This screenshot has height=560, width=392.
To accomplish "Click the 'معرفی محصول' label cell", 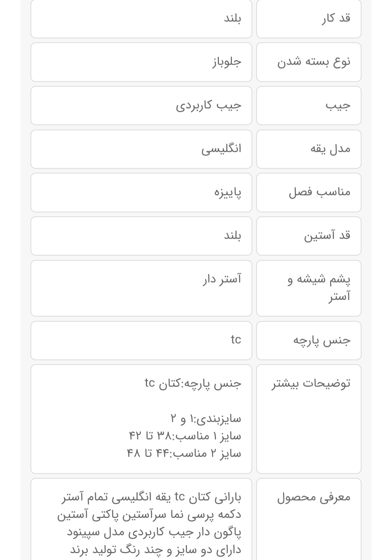I will [309, 519].
